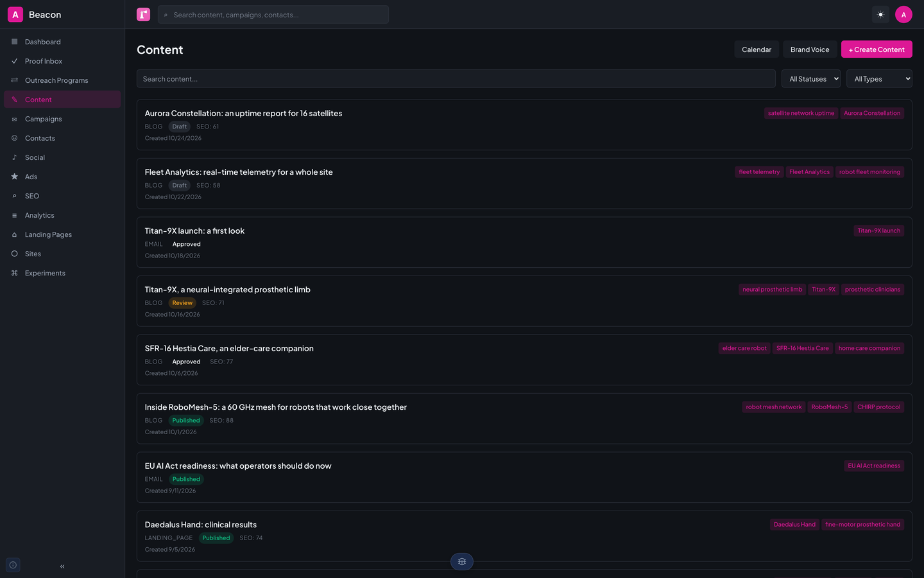Click the Social music-note icon
924x578 pixels.
[x=14, y=157]
